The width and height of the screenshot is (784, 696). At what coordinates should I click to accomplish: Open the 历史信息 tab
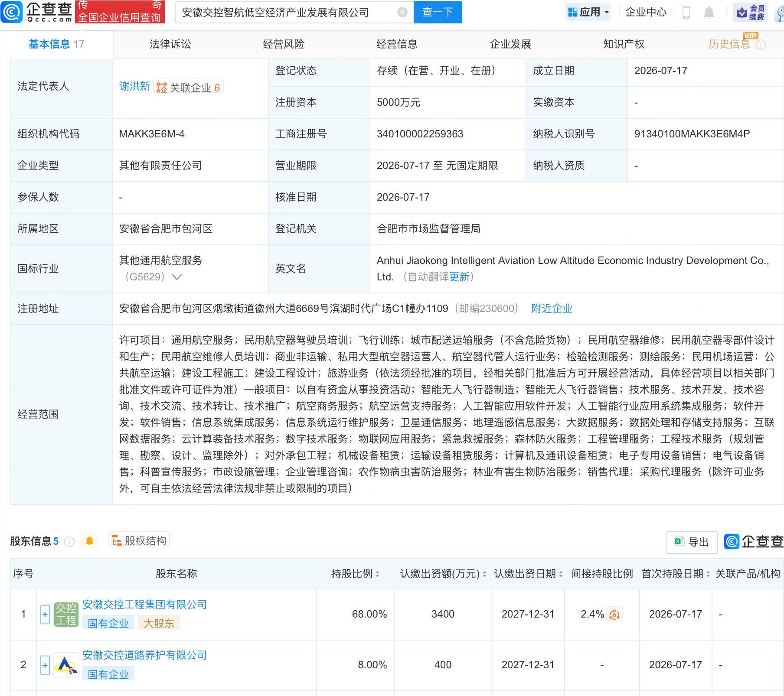(x=729, y=44)
